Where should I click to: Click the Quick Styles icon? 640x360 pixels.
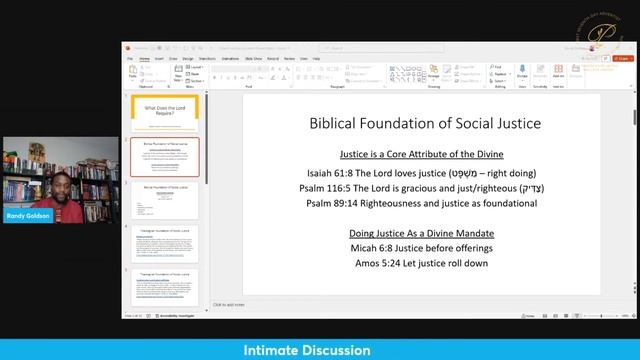pyautogui.click(x=447, y=70)
